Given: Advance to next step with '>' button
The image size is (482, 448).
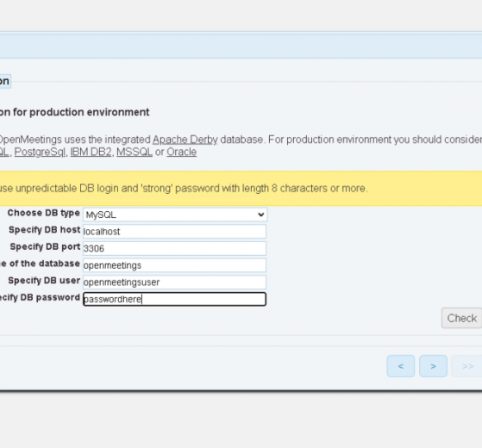Looking at the screenshot, I should [433, 366].
